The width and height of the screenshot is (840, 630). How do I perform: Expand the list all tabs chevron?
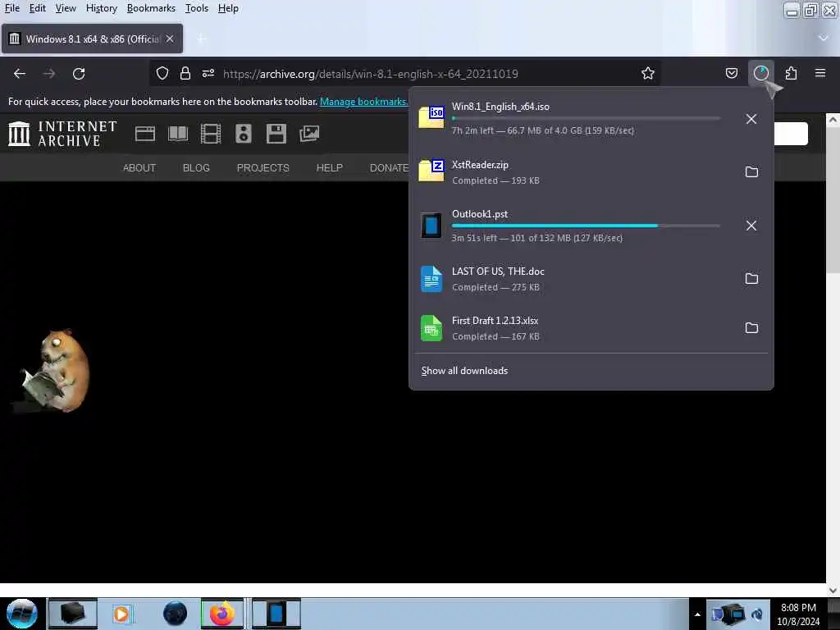[824, 38]
